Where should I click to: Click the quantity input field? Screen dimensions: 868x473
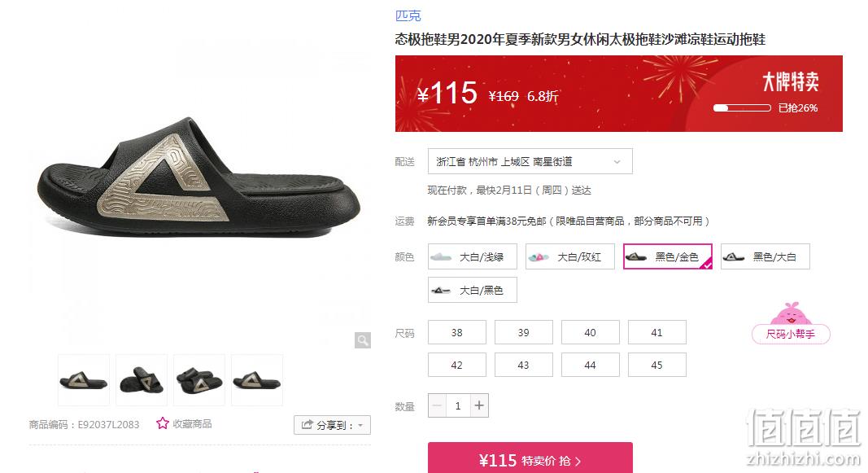(458, 406)
